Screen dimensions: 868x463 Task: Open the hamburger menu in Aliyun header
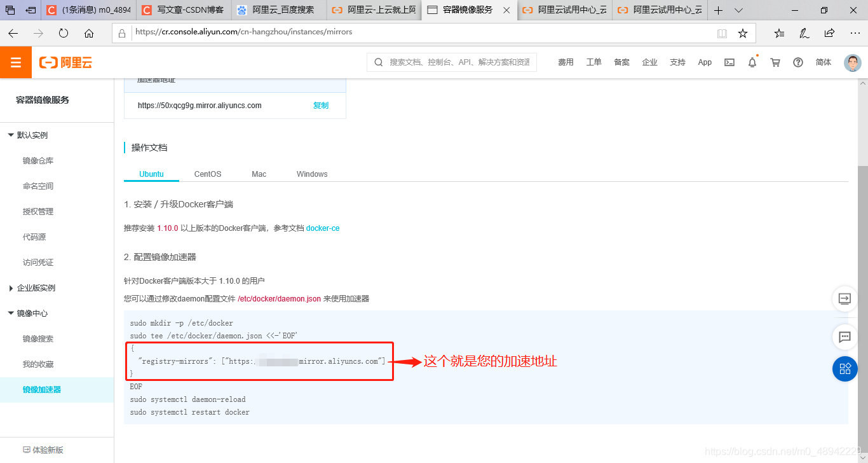tap(16, 62)
